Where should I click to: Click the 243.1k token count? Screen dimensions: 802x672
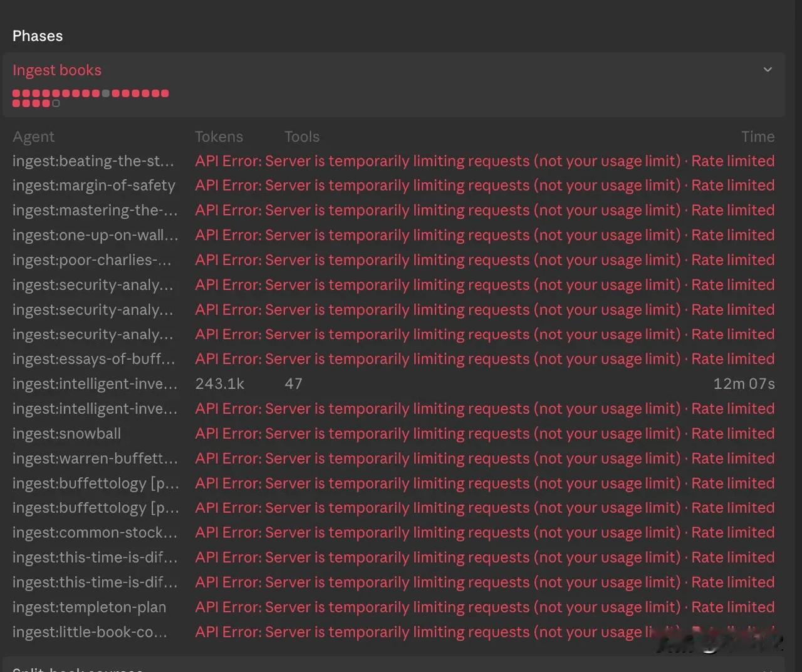click(x=220, y=384)
